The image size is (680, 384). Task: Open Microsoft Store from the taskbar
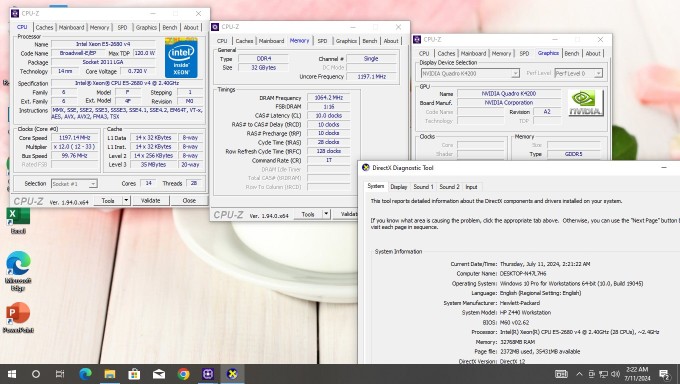pos(134,374)
